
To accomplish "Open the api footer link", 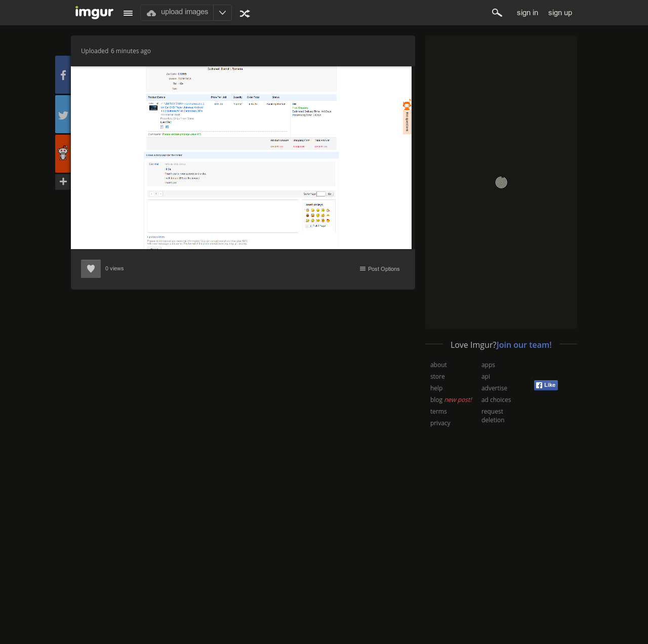I will [x=485, y=377].
